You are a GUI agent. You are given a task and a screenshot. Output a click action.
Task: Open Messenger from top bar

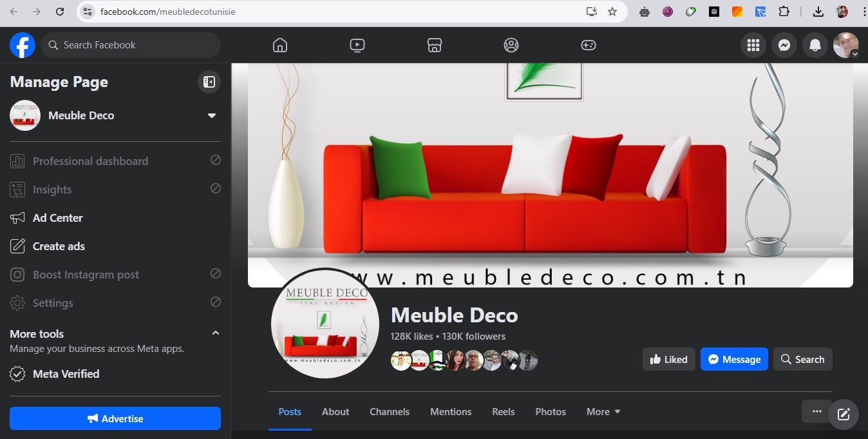(784, 45)
